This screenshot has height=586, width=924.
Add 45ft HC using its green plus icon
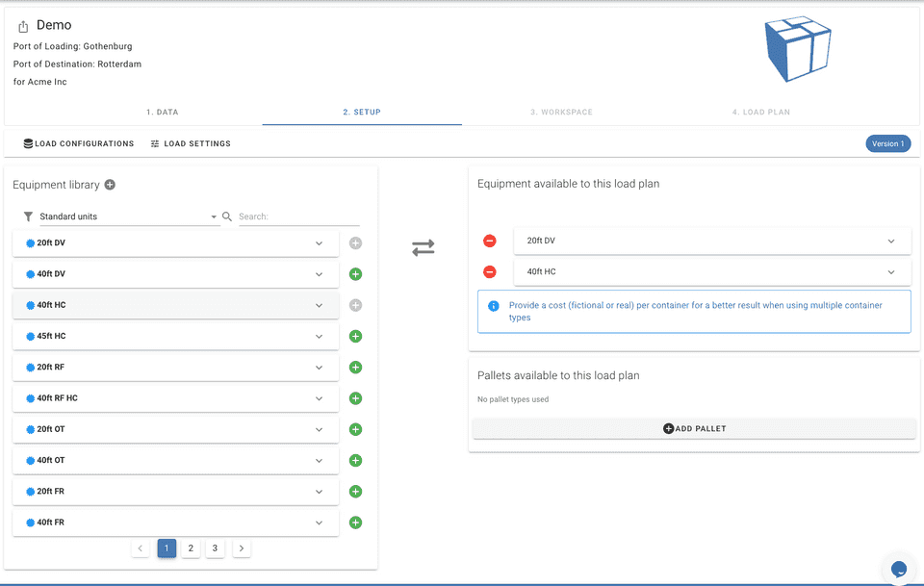coord(355,336)
